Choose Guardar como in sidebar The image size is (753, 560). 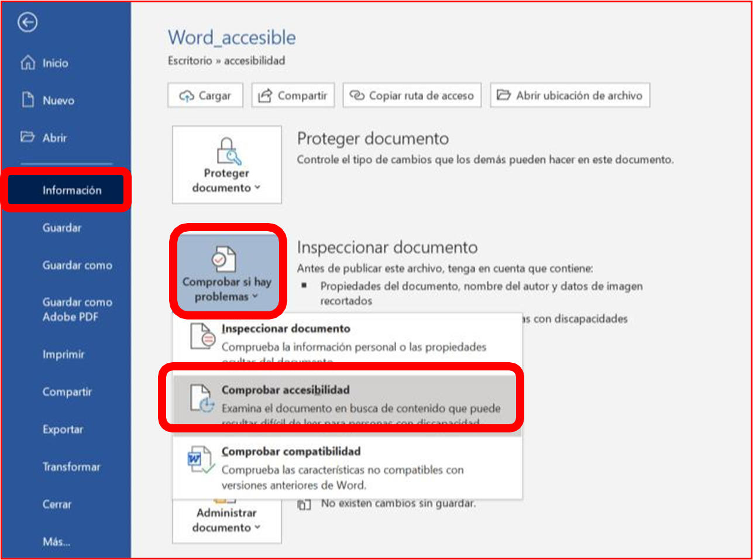77,265
